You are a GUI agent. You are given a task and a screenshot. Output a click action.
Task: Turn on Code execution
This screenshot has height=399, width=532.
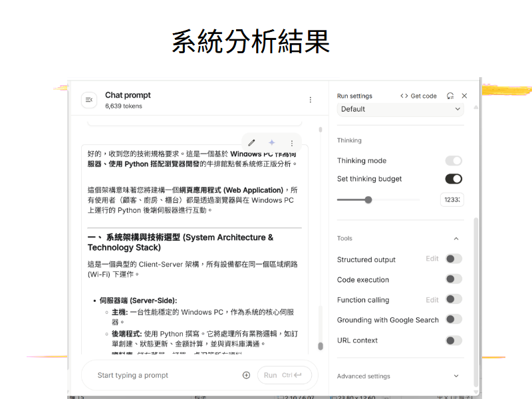454,279
